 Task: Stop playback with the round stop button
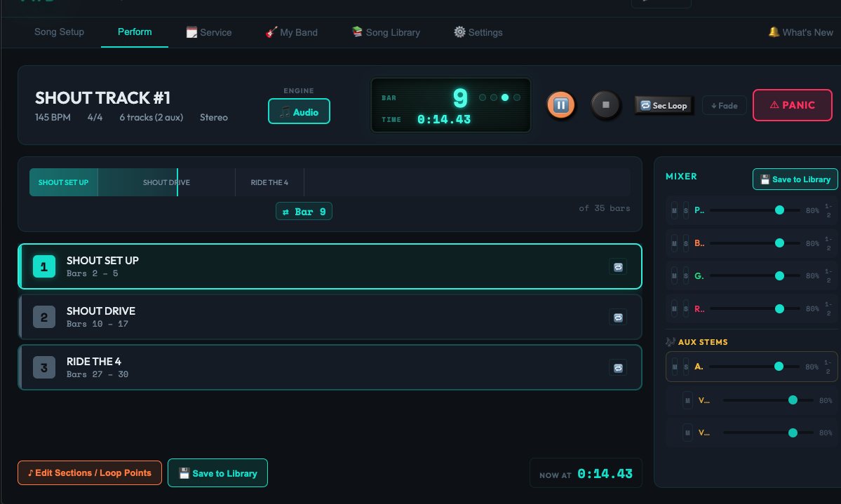coord(605,104)
